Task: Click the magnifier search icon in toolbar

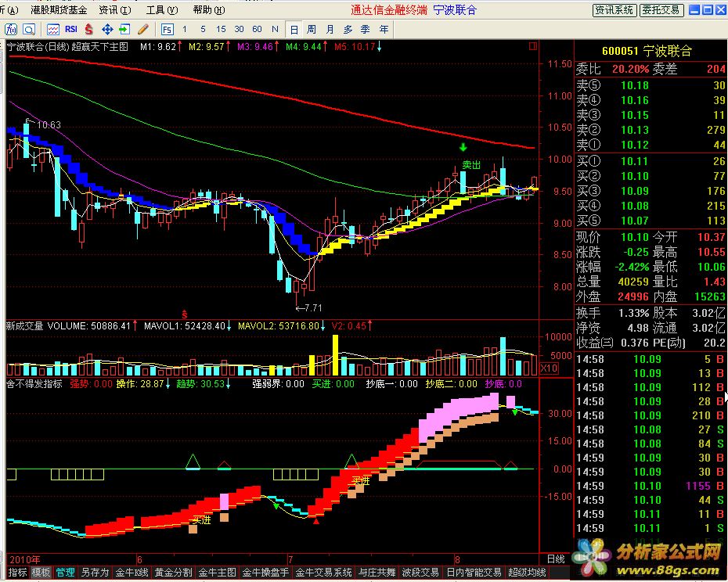Action: click(x=29, y=30)
